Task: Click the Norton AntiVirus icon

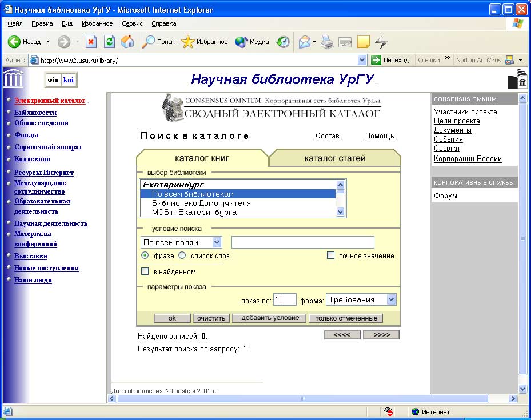Action: pos(509,60)
